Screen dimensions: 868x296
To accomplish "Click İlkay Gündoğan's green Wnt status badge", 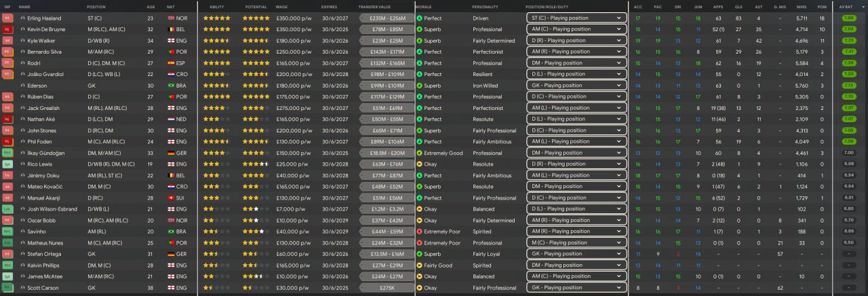I will 7,153.
